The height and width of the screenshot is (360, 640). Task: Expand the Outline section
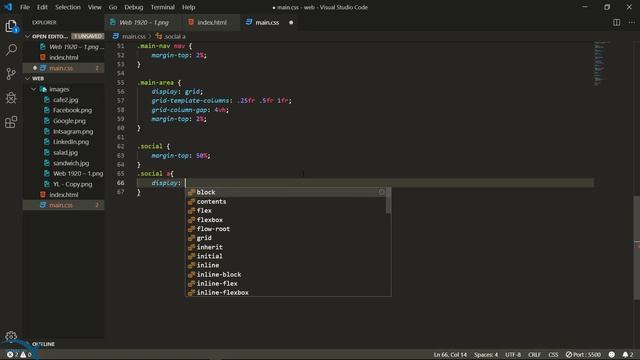click(x=43, y=344)
